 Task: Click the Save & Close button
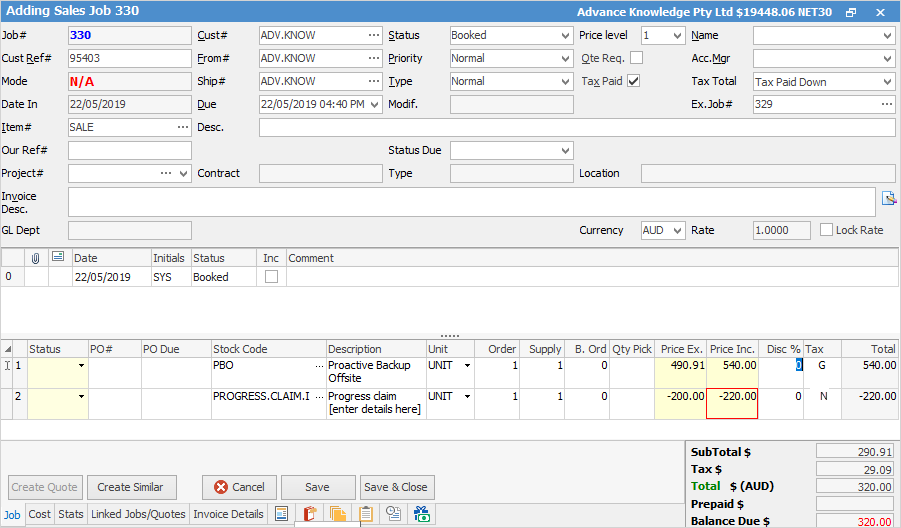(x=396, y=487)
